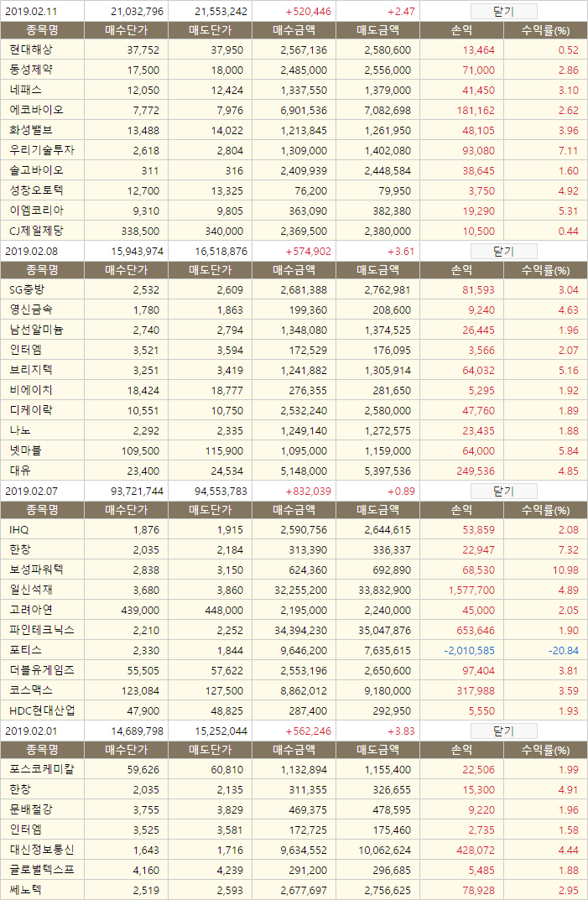Click stock name 성창오토텍
Screen dimensions: 588x900
[36, 190]
